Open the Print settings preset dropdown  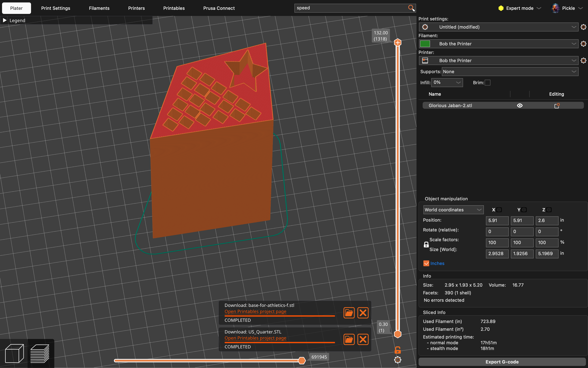click(x=498, y=27)
